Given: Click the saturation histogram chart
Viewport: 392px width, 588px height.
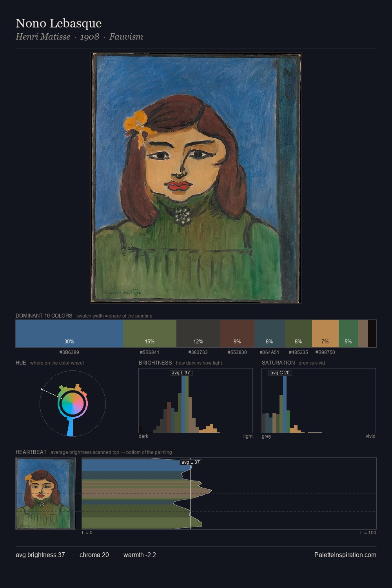Looking at the screenshot, I should click(x=319, y=401).
